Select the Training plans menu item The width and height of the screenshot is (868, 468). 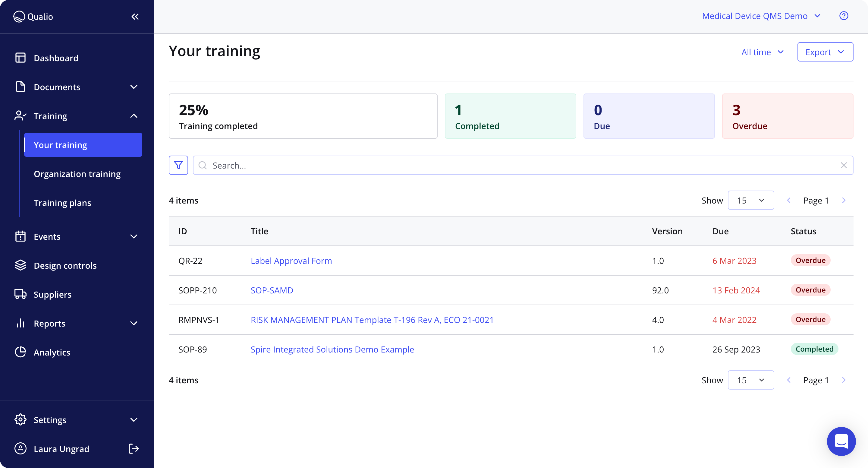pyautogui.click(x=62, y=202)
